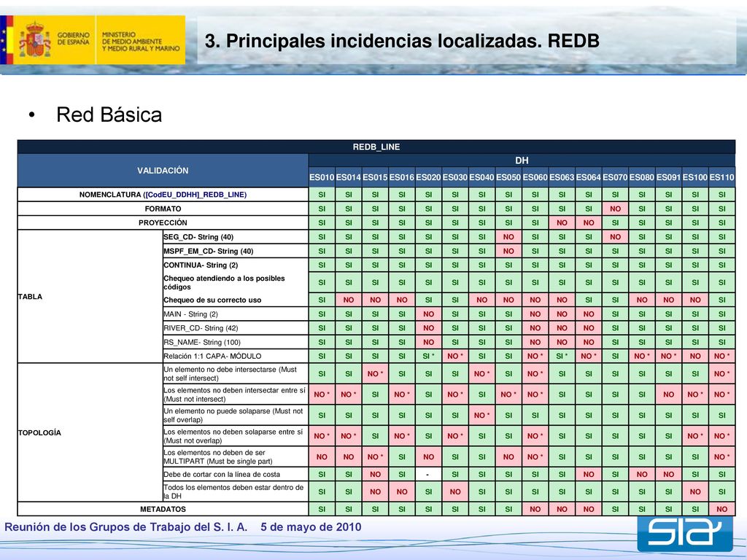Viewport: 747px width, 560px height.
Task: Click the NO cell in PROYECCIÓN row under ES063
Action: (562, 222)
